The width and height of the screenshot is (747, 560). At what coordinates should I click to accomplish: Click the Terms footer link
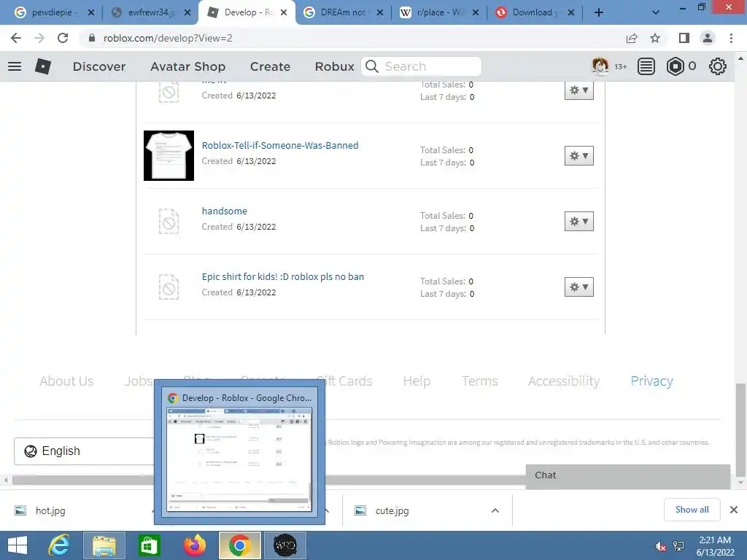point(480,381)
